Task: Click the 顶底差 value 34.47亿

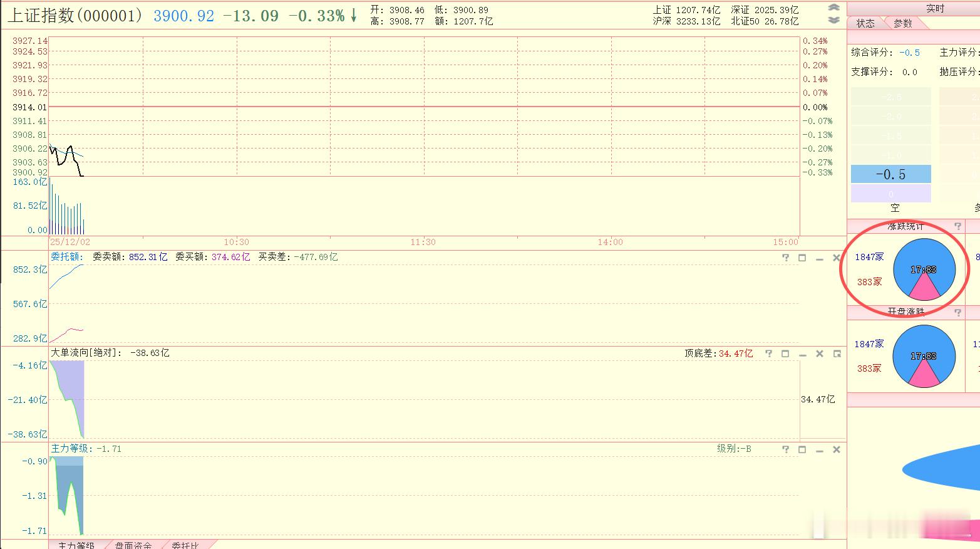Action: pyautogui.click(x=736, y=353)
